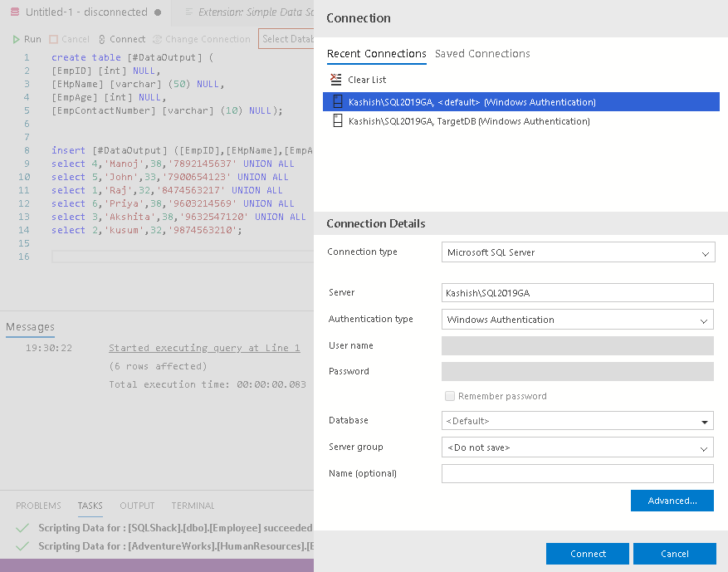Switch to the TERMINAL panel tab

click(x=193, y=506)
